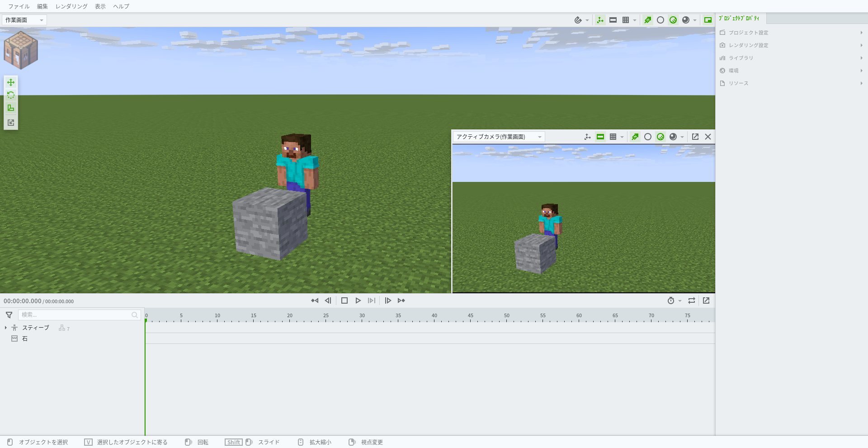Click the grid display icon in the top toolbar

pyautogui.click(x=627, y=20)
